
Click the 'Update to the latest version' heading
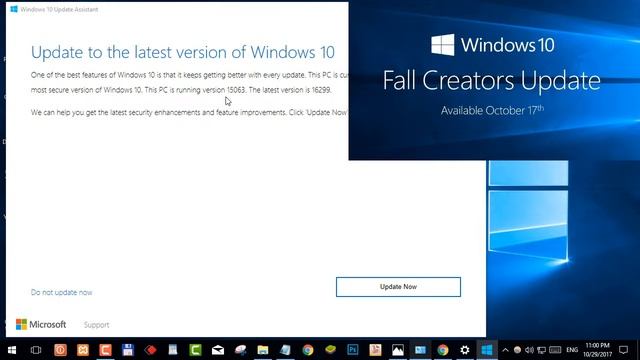(x=183, y=52)
